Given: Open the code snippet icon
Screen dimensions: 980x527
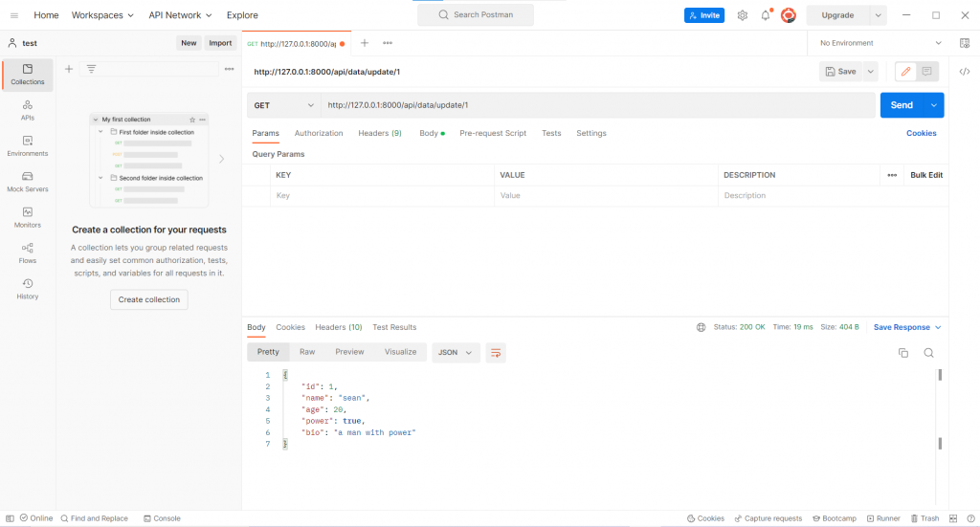Looking at the screenshot, I should 965,72.
